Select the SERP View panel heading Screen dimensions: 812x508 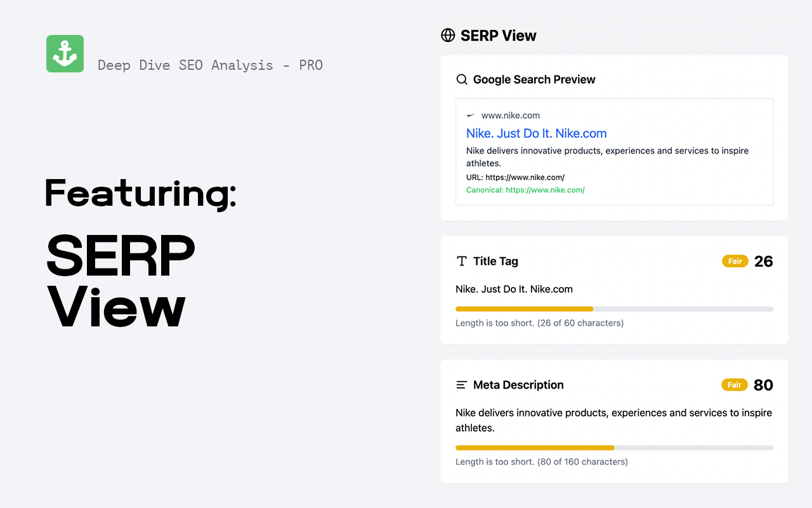(498, 35)
